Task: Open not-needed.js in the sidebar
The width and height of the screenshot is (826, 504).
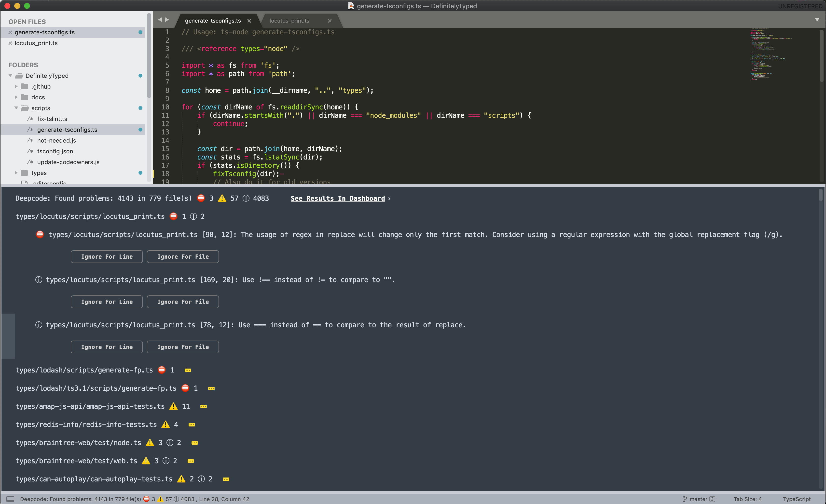Action: [57, 140]
